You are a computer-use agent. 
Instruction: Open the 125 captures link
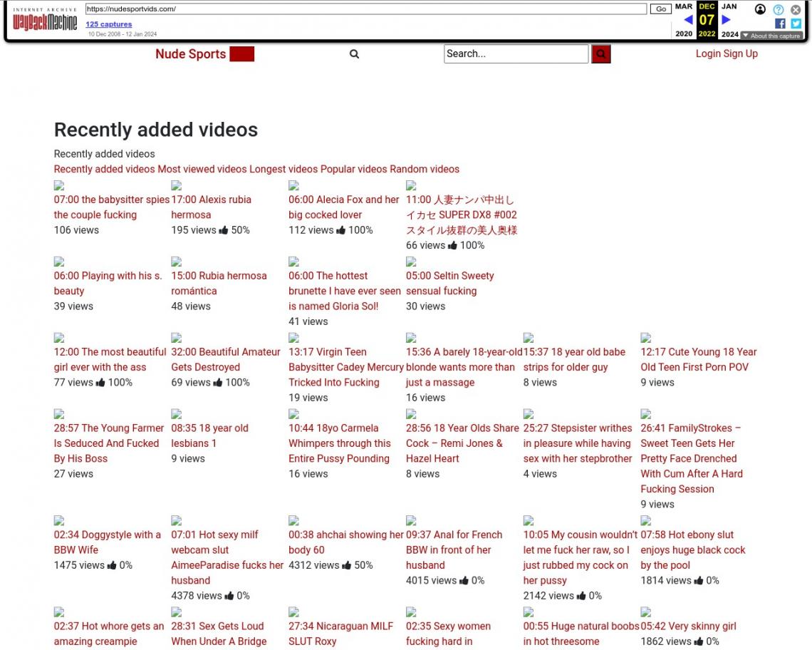tap(108, 24)
